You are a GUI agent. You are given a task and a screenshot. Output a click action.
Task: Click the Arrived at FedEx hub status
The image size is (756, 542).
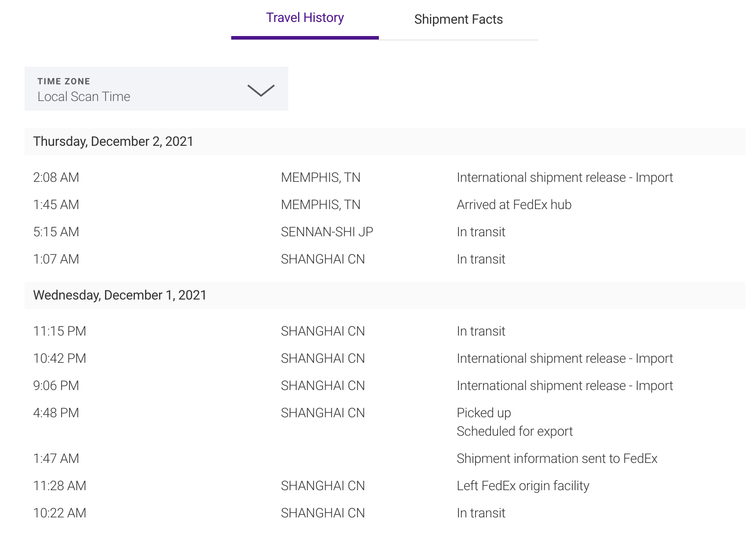coord(514,205)
